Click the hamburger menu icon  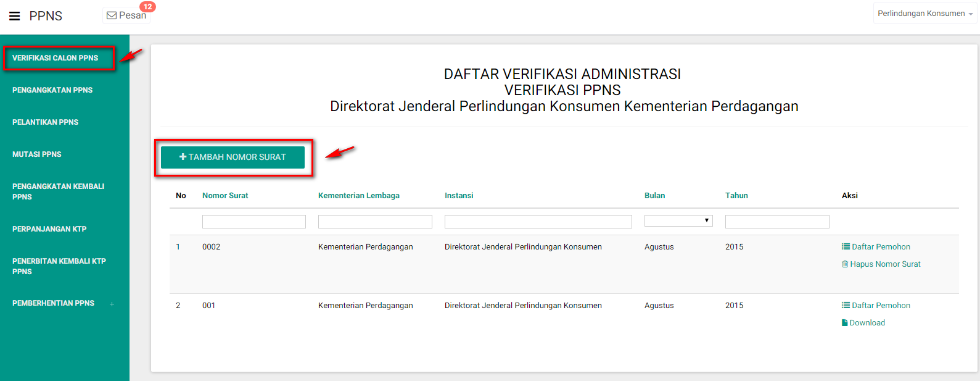(x=15, y=16)
